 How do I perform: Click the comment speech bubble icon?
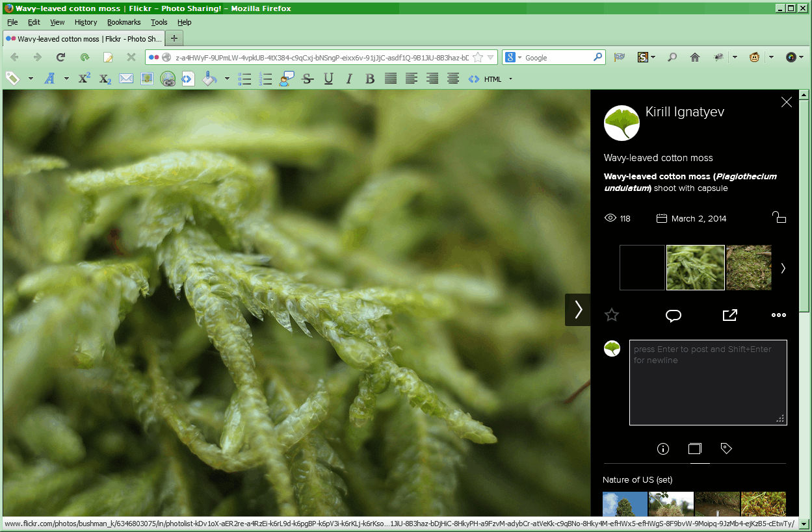point(673,315)
